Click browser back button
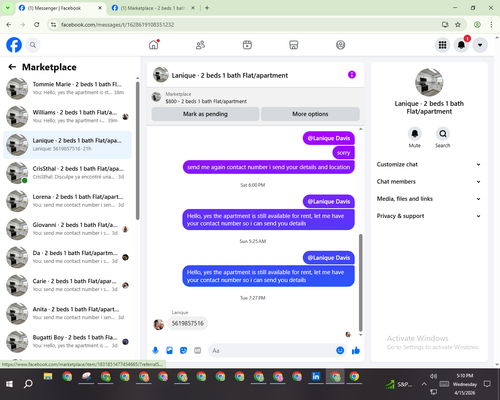 click(9, 25)
